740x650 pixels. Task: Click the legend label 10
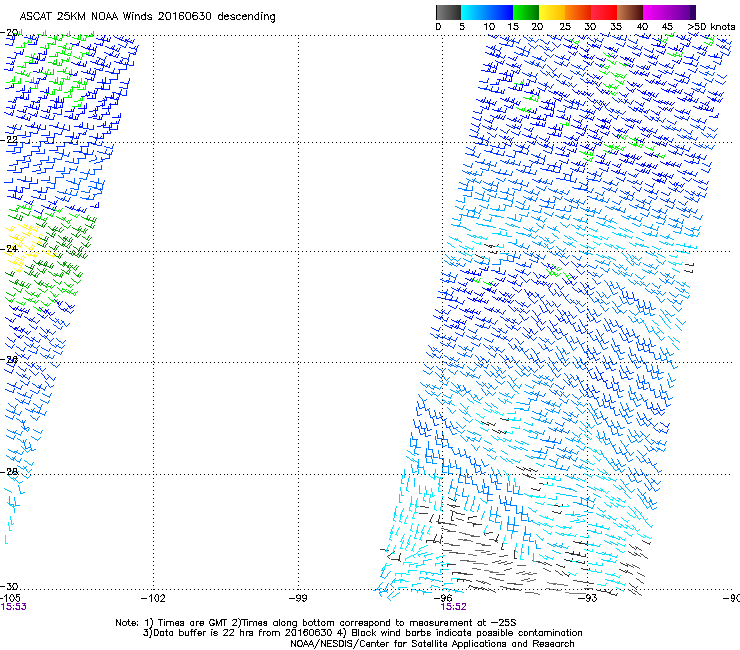pos(489,27)
